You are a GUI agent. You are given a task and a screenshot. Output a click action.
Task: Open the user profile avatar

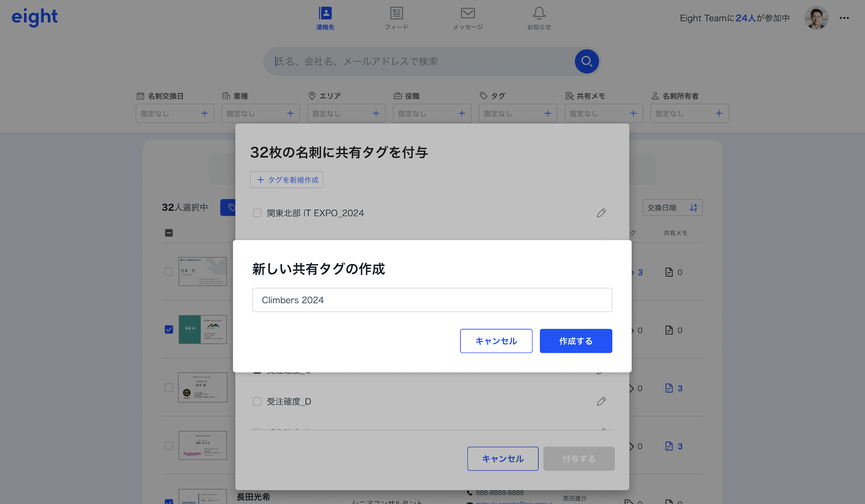click(816, 18)
